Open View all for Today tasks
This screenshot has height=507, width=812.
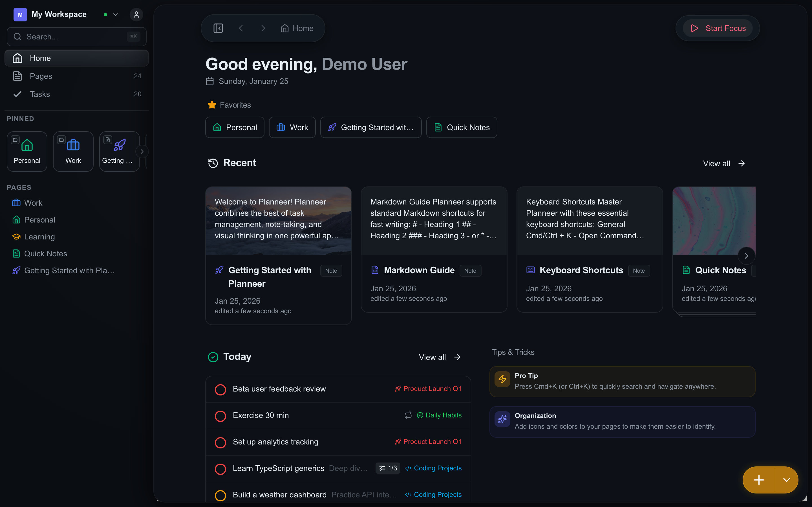(439, 357)
